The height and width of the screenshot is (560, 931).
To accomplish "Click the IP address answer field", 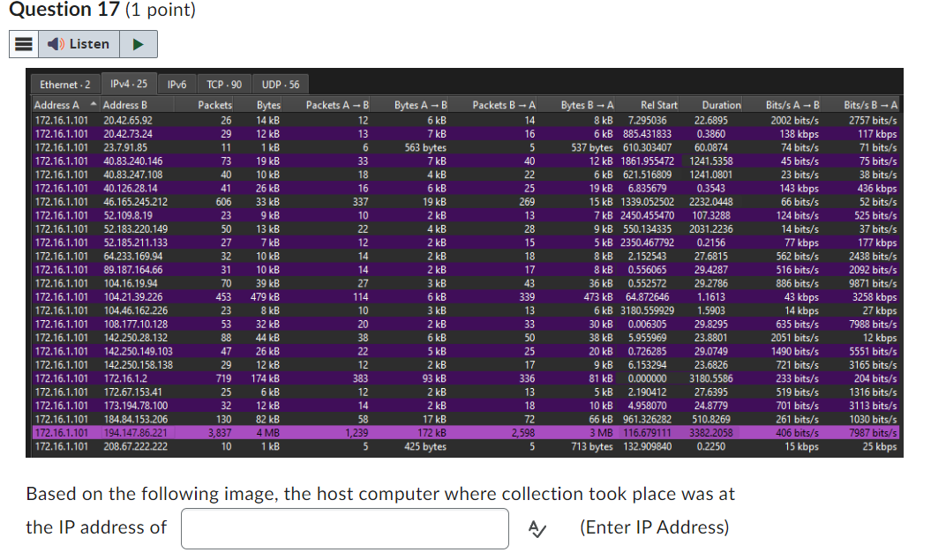I will click(344, 527).
